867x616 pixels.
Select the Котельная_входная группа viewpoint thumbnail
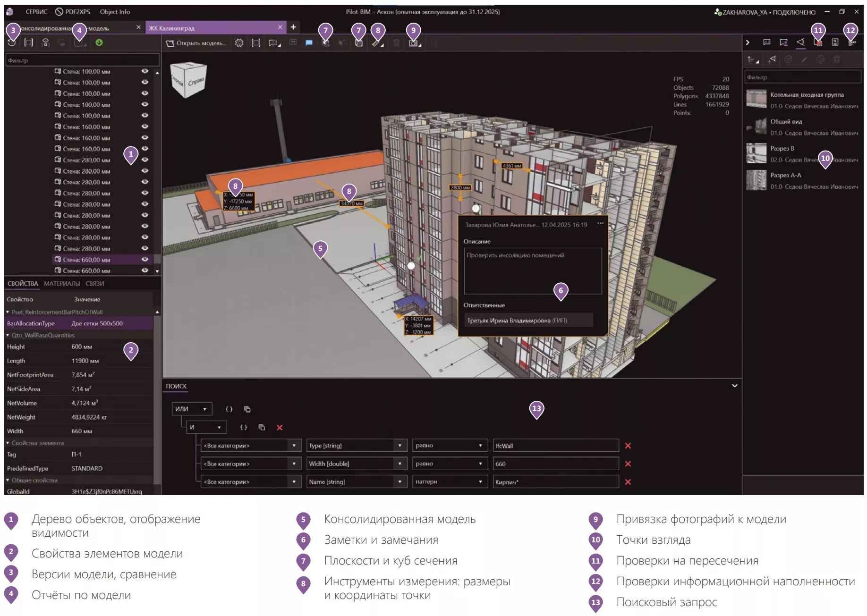(x=756, y=99)
